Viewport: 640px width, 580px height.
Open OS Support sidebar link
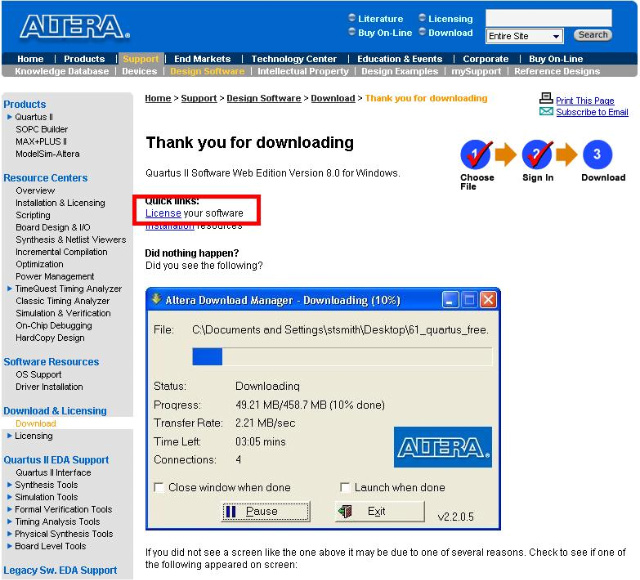38,375
